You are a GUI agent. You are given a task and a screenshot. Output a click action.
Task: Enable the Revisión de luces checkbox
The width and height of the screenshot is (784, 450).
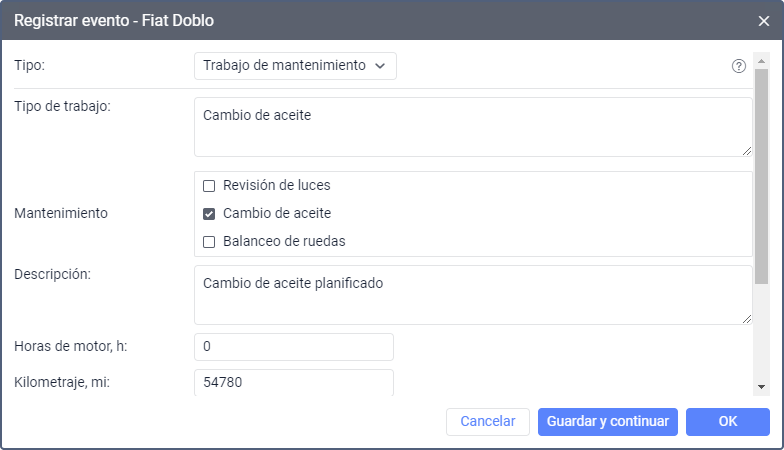pos(209,185)
